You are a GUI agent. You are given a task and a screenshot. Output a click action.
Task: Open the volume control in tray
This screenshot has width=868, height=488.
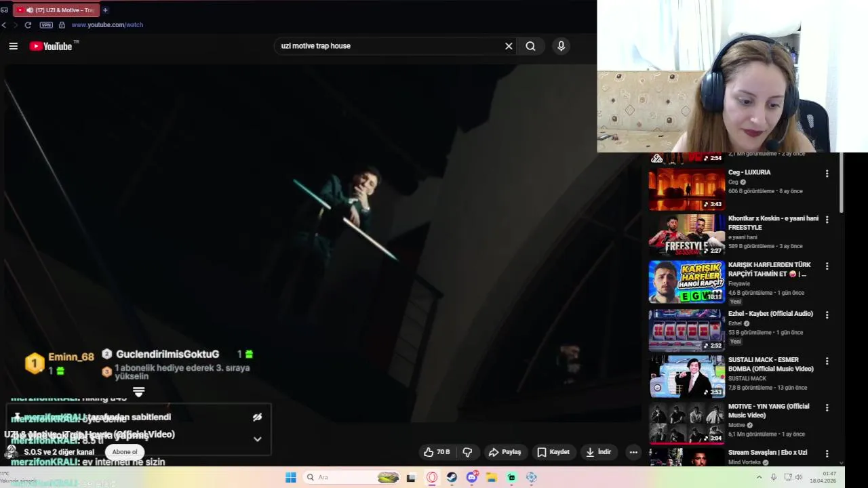[x=799, y=477]
